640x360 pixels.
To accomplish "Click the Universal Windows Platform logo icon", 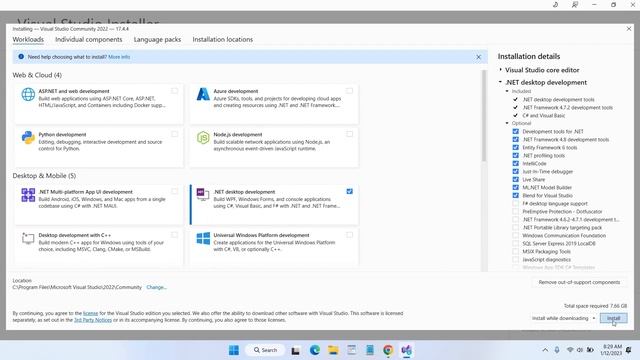I will (203, 238).
